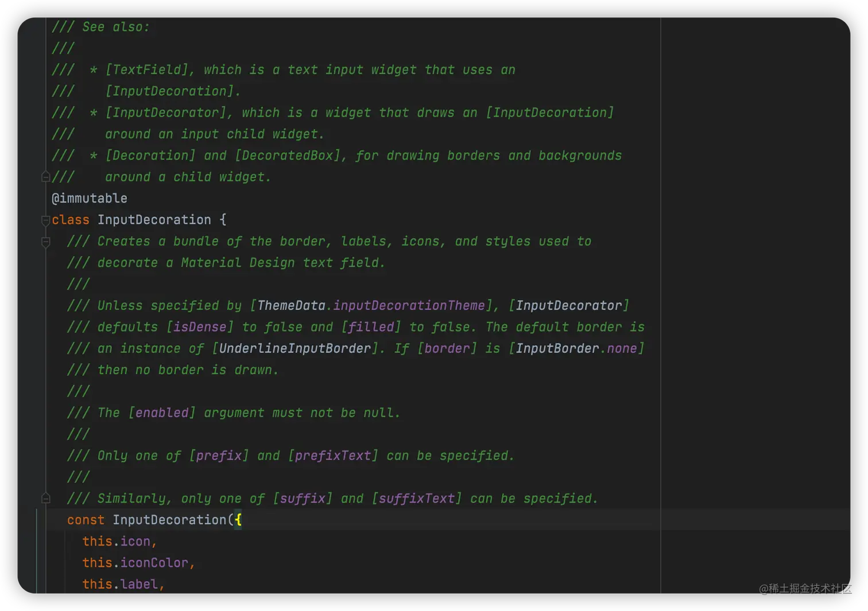
Task: Click the [filled] doc reference
Action: (371, 327)
